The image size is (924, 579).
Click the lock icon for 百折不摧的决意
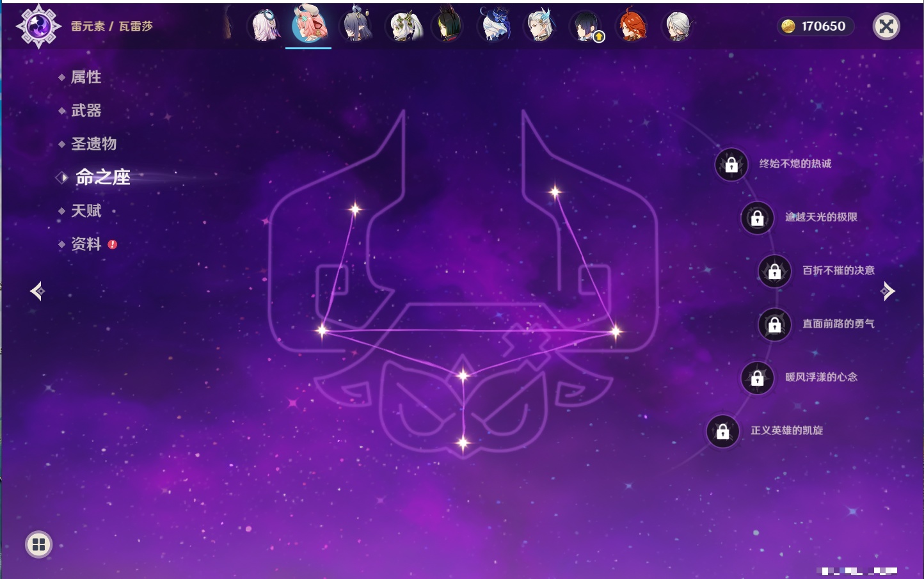pyautogui.click(x=774, y=271)
